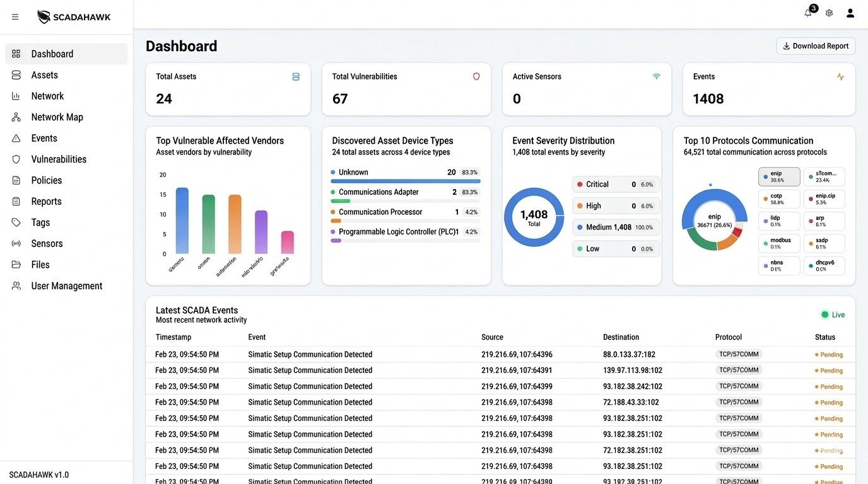Go to the Policies page
The height and width of the screenshot is (484, 868).
(x=47, y=180)
